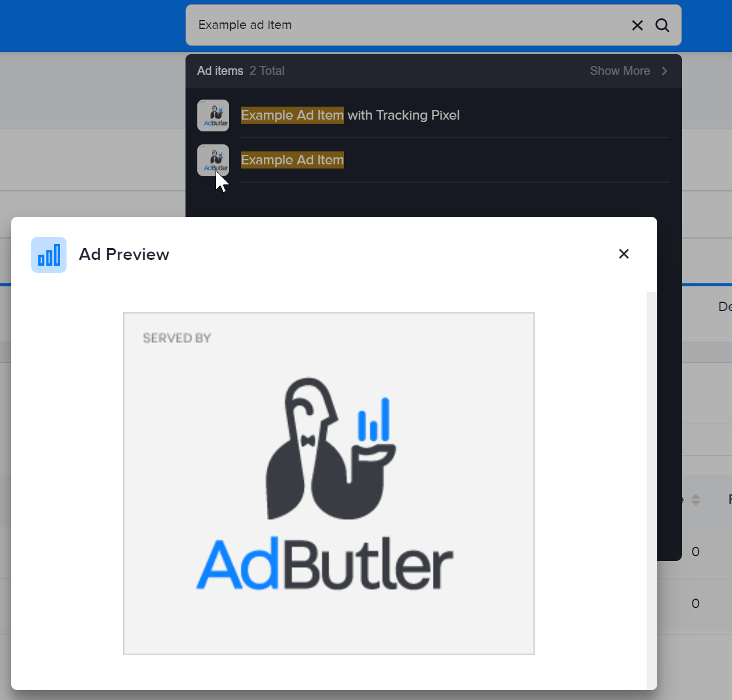This screenshot has width=732, height=700.
Task: Expand the partially visible De column header
Action: (x=725, y=306)
